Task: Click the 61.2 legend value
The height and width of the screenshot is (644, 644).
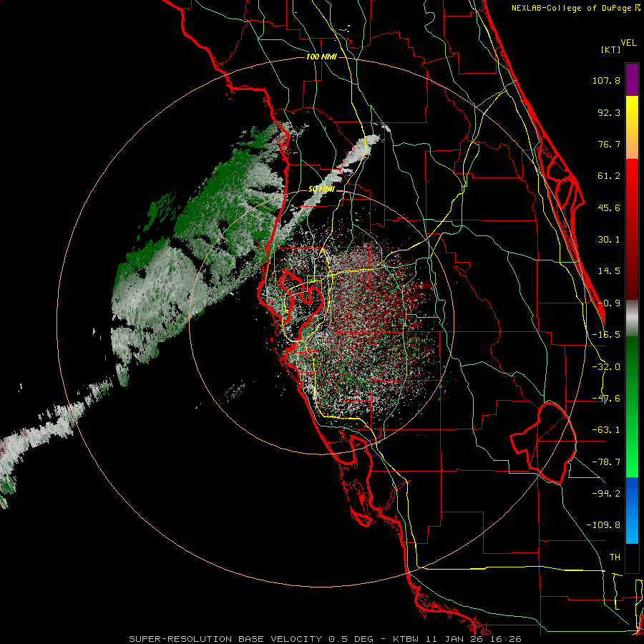Action: click(609, 176)
